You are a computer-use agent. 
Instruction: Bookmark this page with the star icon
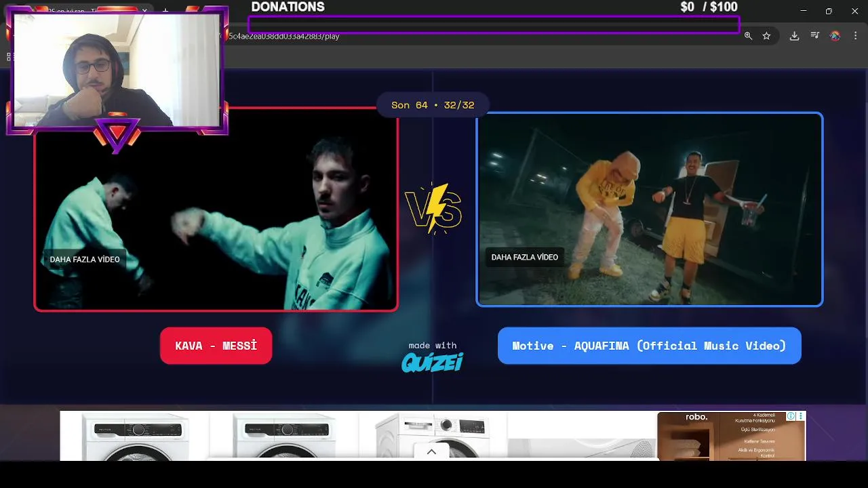(766, 36)
